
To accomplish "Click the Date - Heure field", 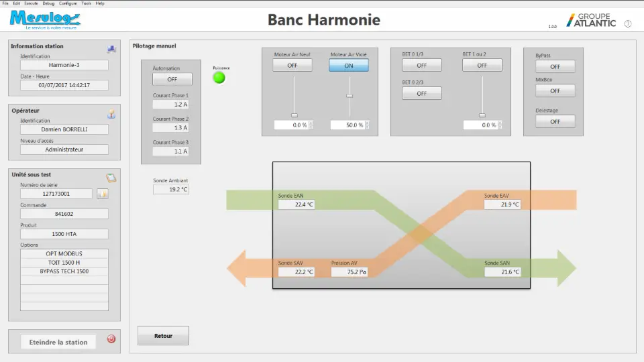I will [64, 85].
